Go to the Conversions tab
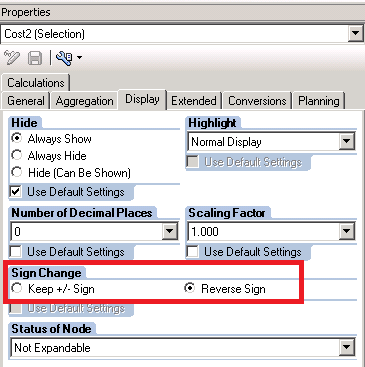Image resolution: width=365 pixels, height=367 pixels. (257, 101)
